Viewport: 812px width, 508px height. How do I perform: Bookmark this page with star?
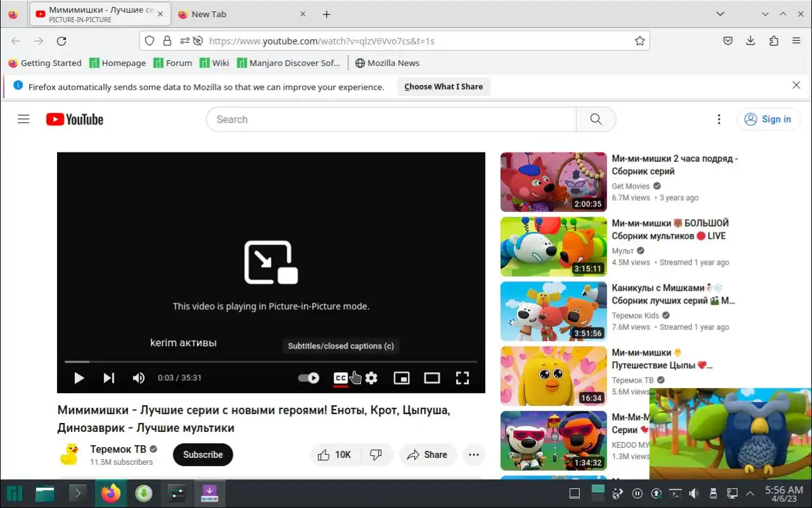639,41
